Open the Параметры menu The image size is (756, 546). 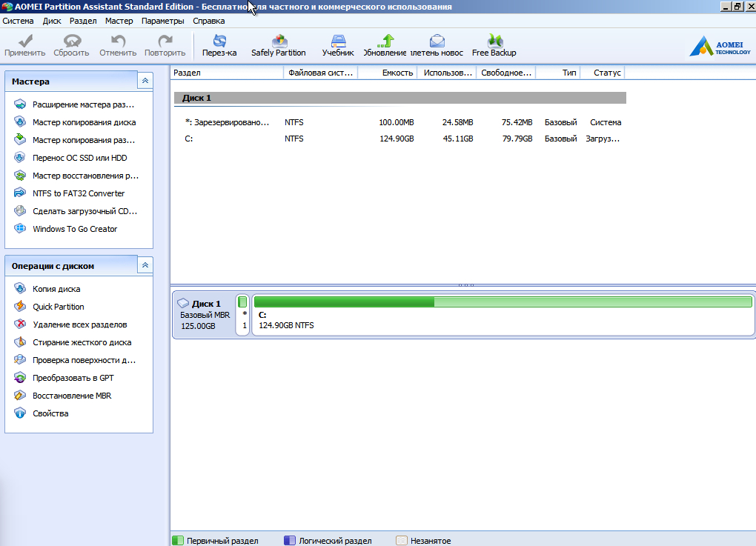tap(163, 21)
